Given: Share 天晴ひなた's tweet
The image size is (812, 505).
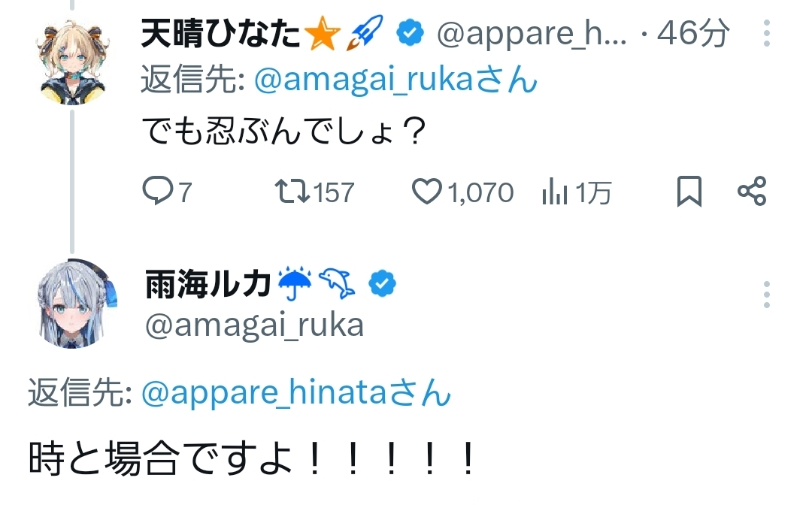Looking at the screenshot, I should click(752, 192).
